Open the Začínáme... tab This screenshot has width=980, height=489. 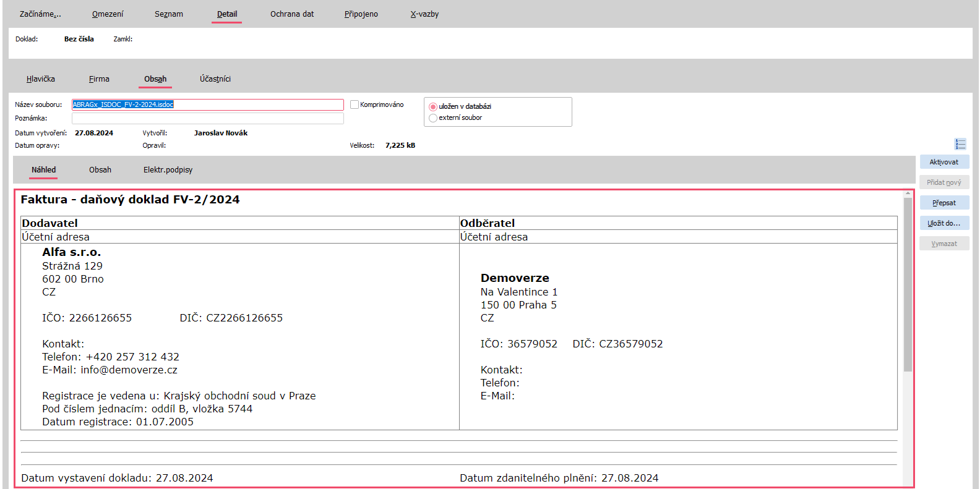tap(40, 14)
